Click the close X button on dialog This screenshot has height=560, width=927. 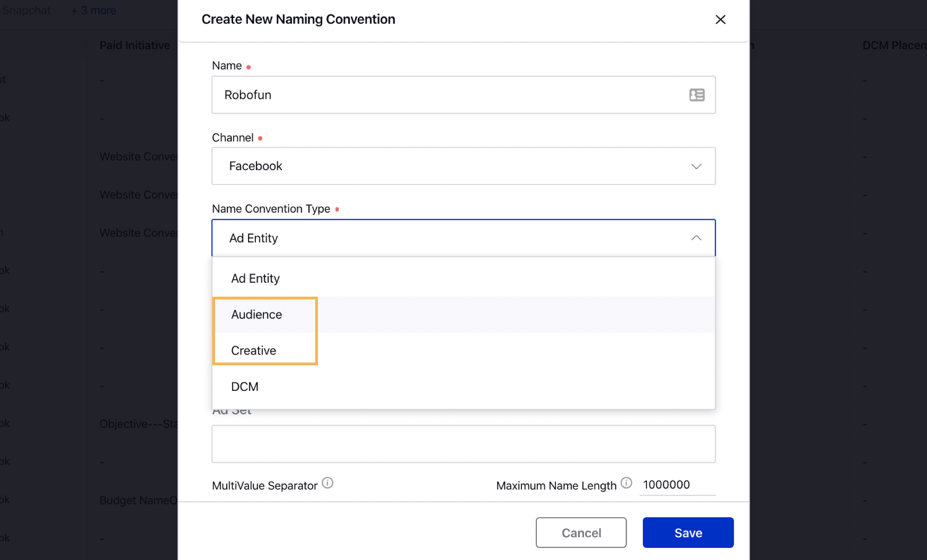720,19
